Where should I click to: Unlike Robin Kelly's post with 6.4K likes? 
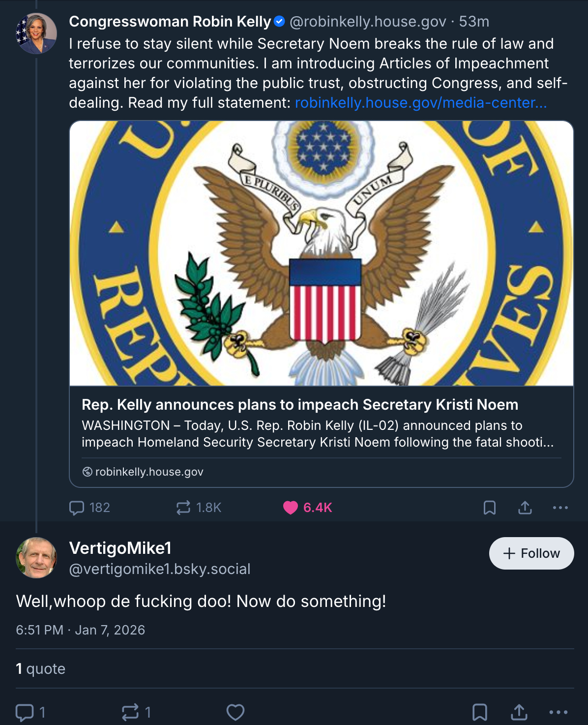click(x=291, y=508)
